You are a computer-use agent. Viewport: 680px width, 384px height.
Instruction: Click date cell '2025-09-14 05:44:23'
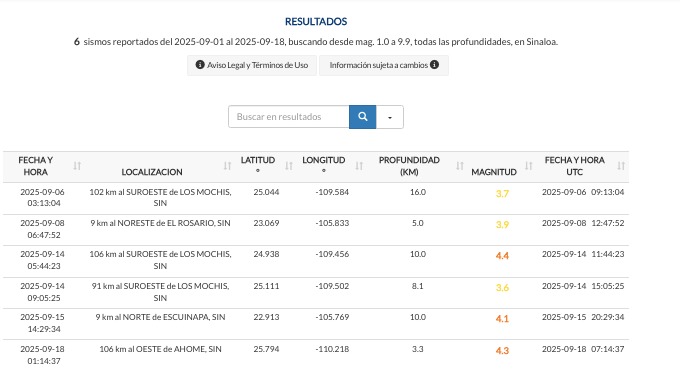click(42, 260)
